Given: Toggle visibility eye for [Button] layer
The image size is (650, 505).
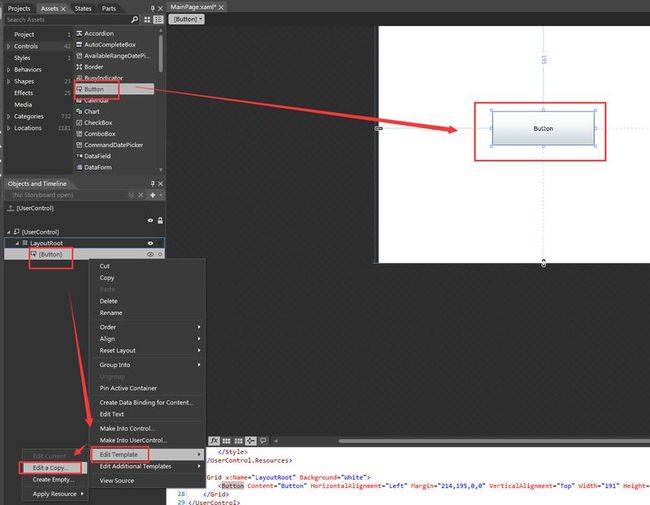Looking at the screenshot, I should pyautogui.click(x=150, y=255).
